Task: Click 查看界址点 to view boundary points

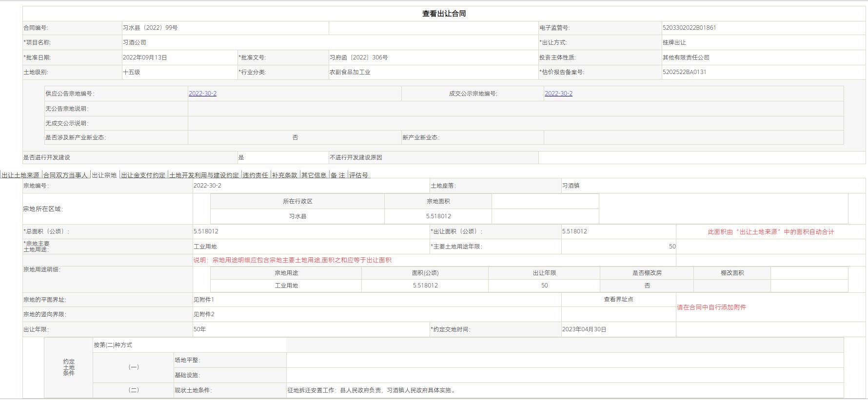Action: (x=618, y=300)
